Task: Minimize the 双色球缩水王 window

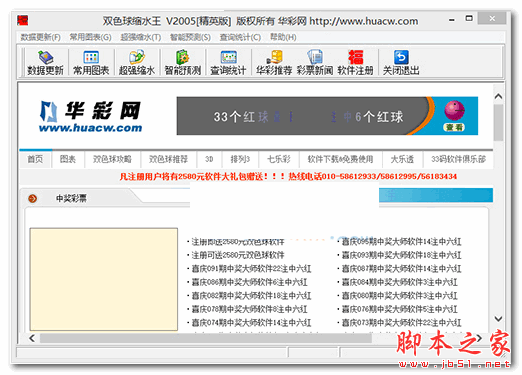Action: (452, 20)
